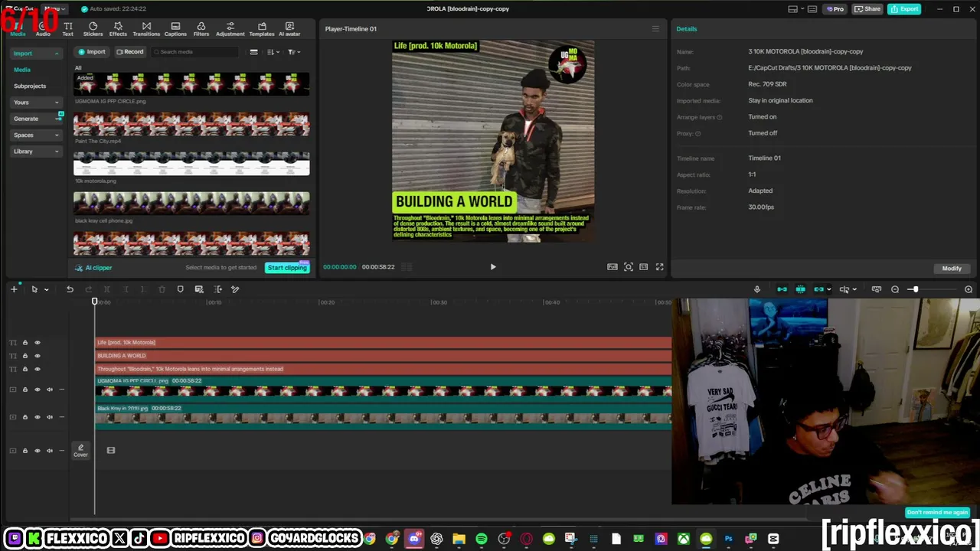Open more options for UGMOMA video track
This screenshot has height=551, width=980.
pyautogui.click(x=62, y=390)
